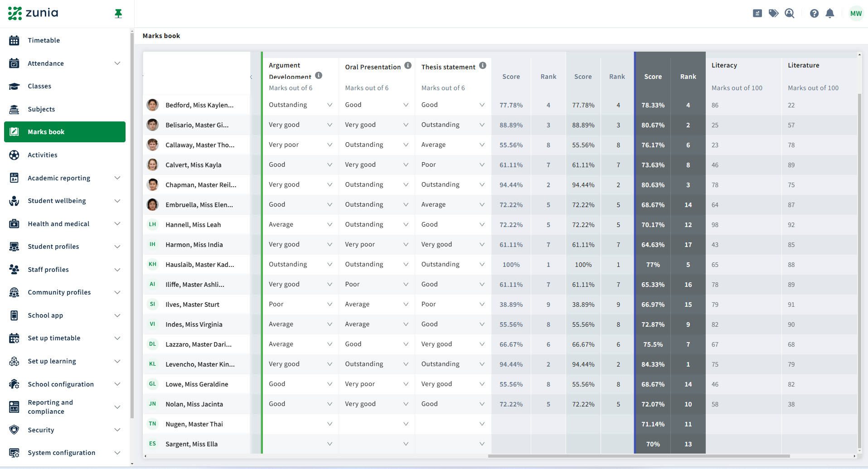Open the Subjects sidebar item
This screenshot has height=469, width=868.
click(41, 109)
